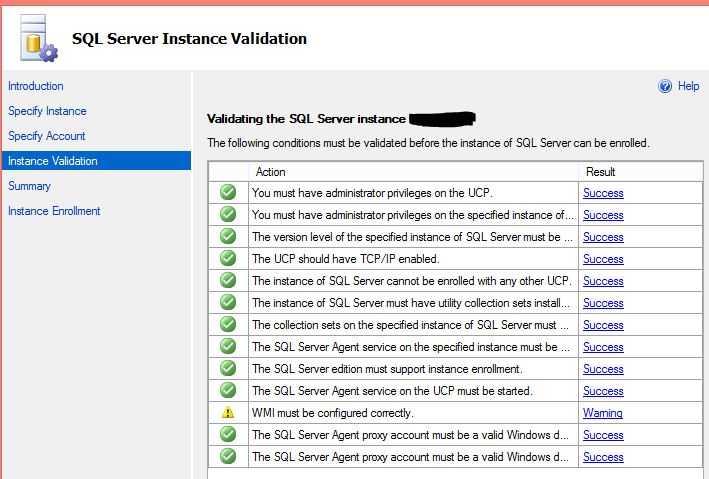Screen dimensions: 709x479
Task: Click the SQL Server wizard header icon
Action: (x=38, y=38)
